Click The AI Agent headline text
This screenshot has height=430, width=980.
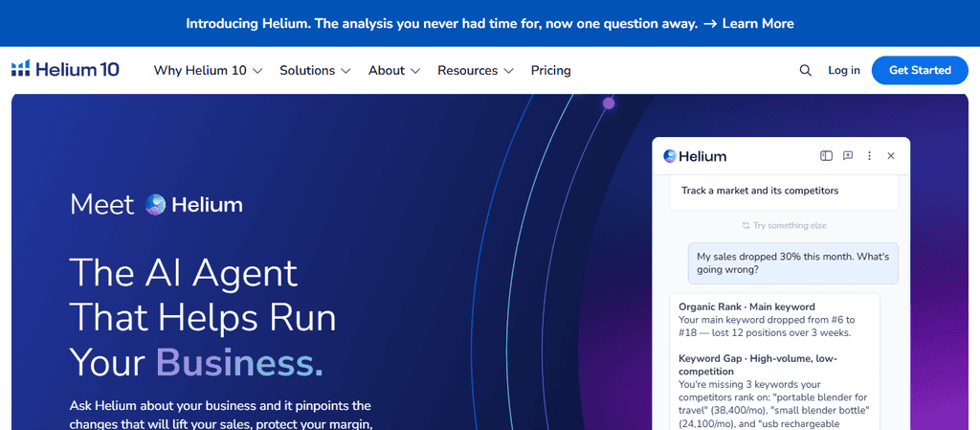tap(183, 273)
